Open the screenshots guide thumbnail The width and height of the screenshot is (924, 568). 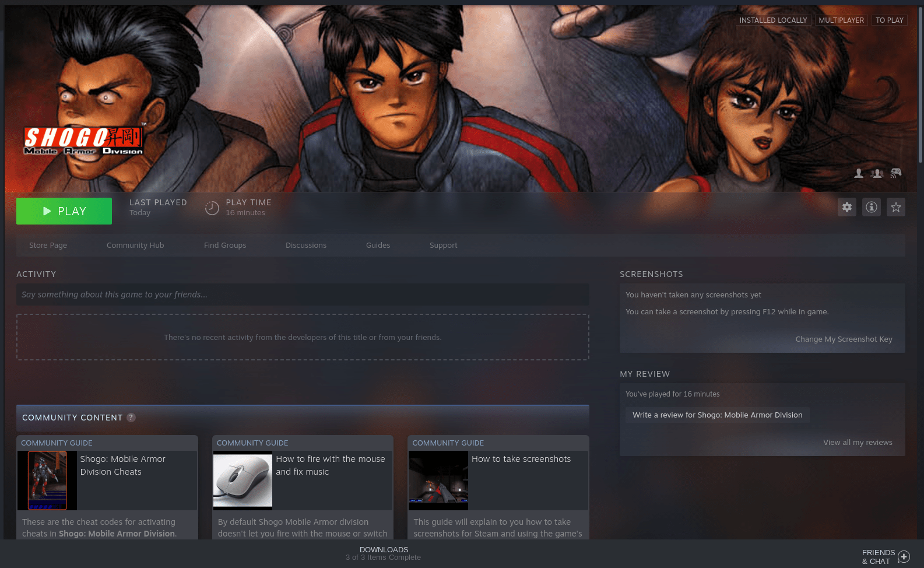click(438, 481)
